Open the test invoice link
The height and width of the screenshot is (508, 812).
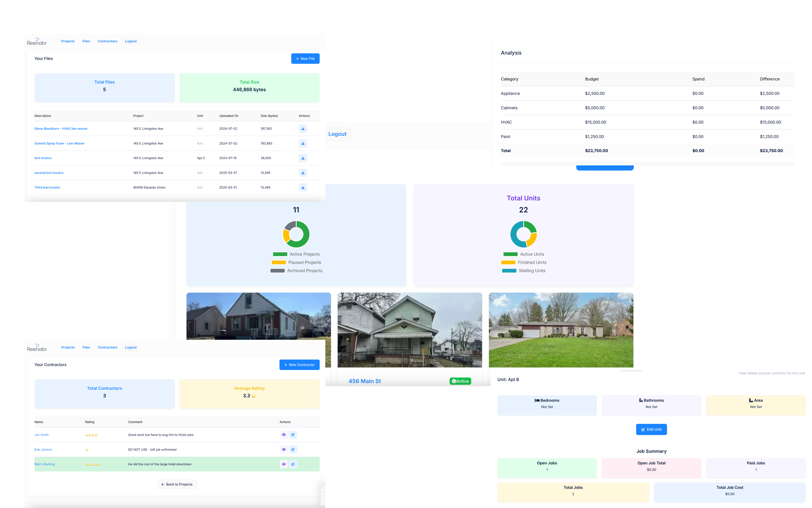pos(43,158)
